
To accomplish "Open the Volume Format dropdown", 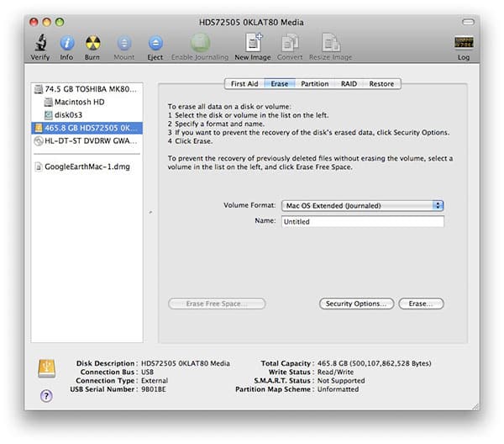I will [x=363, y=205].
